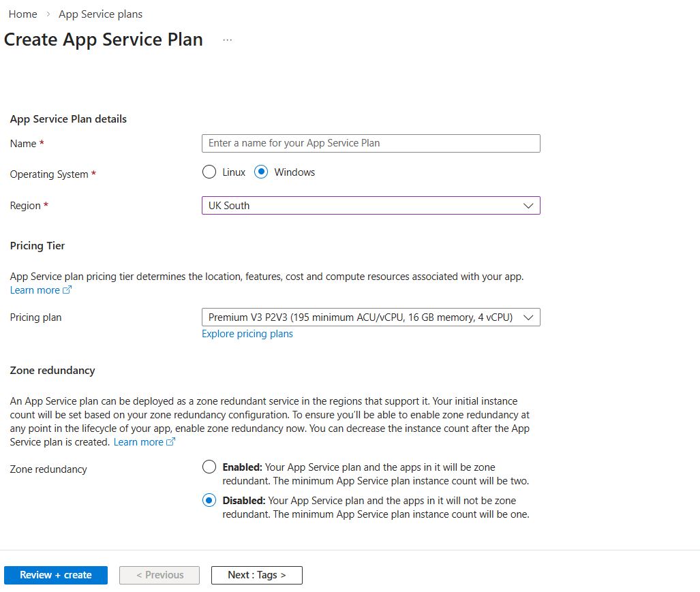
Task: Click the Review + create button
Action: (56, 575)
